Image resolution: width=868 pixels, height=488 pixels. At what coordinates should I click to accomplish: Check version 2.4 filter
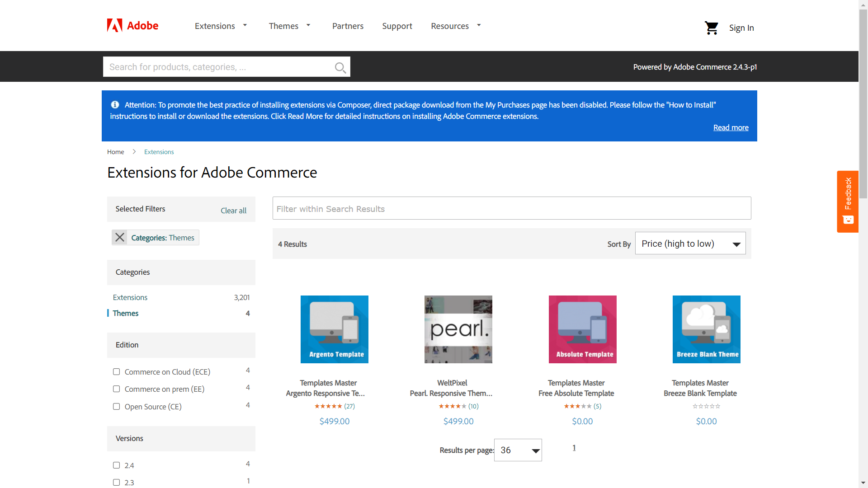tap(116, 465)
